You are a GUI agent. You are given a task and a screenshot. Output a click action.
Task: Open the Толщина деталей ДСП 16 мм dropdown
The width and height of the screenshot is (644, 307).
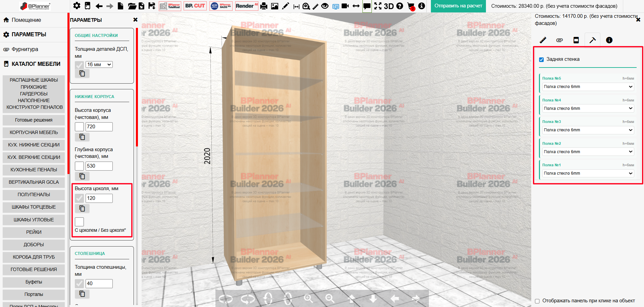click(99, 64)
